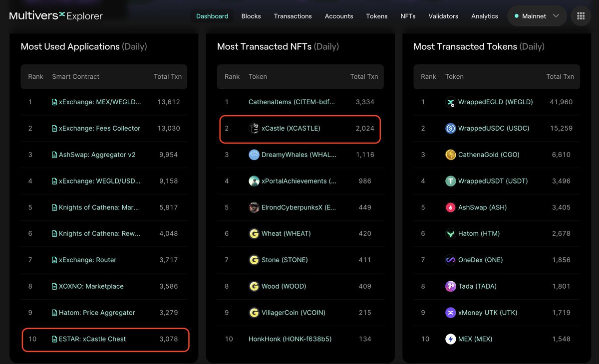Image resolution: width=599 pixels, height=364 pixels.
Task: Open XOXNO: Marketplace contract
Action: tap(91, 287)
